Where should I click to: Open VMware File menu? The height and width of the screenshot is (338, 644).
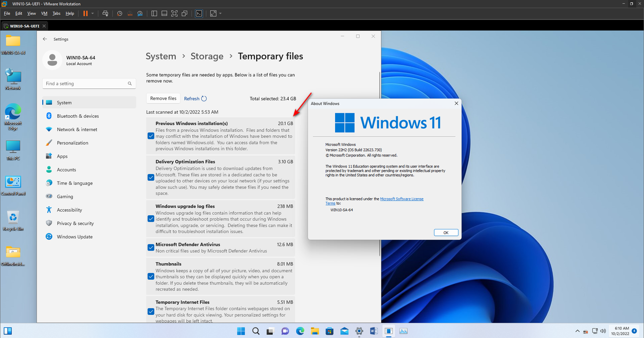tap(7, 13)
